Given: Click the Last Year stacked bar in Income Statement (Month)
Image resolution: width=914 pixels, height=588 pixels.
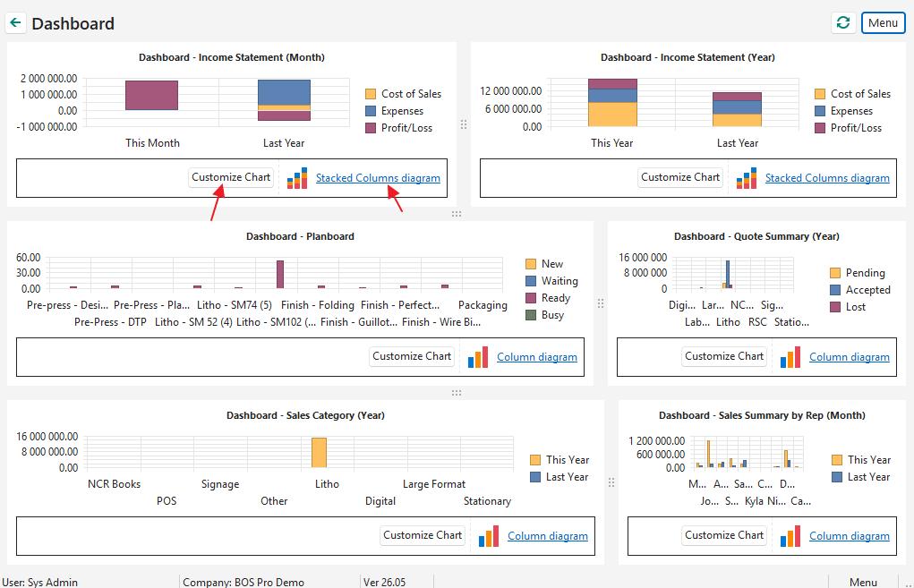Looking at the screenshot, I should [x=284, y=99].
